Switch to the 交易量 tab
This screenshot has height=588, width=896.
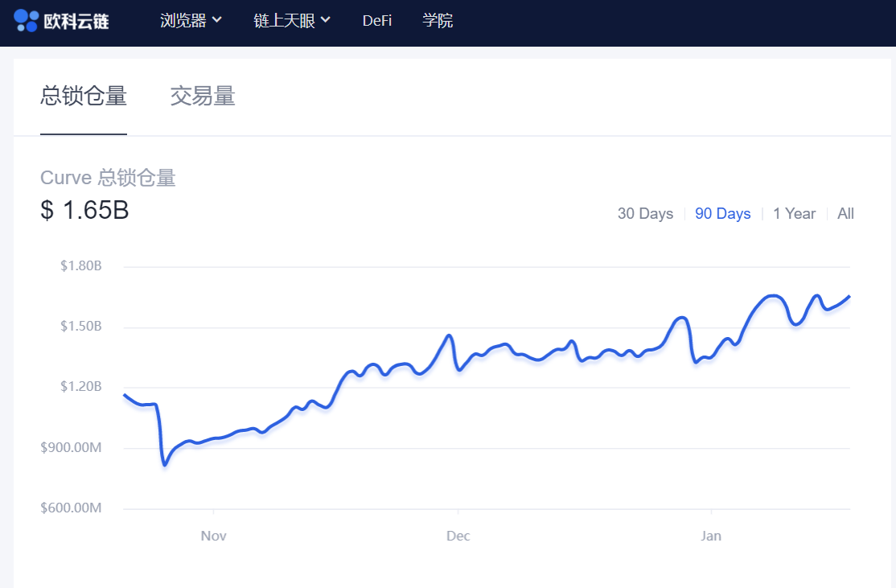pyautogui.click(x=203, y=96)
